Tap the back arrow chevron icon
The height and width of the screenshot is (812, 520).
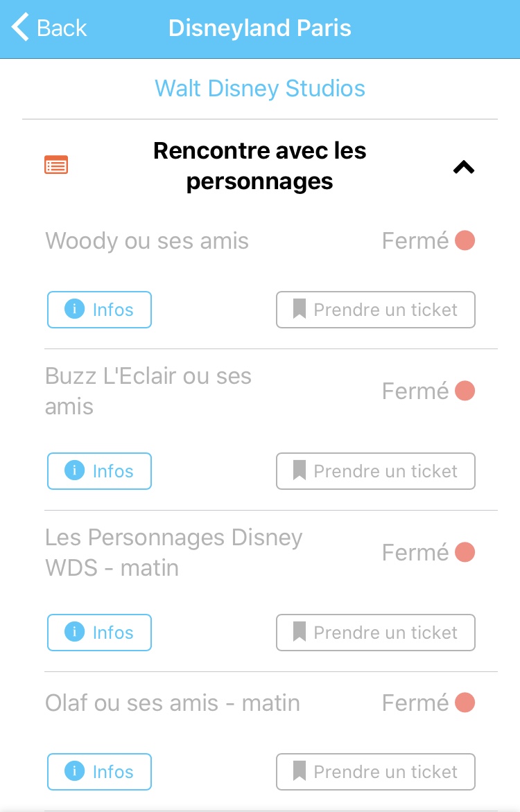[21, 28]
